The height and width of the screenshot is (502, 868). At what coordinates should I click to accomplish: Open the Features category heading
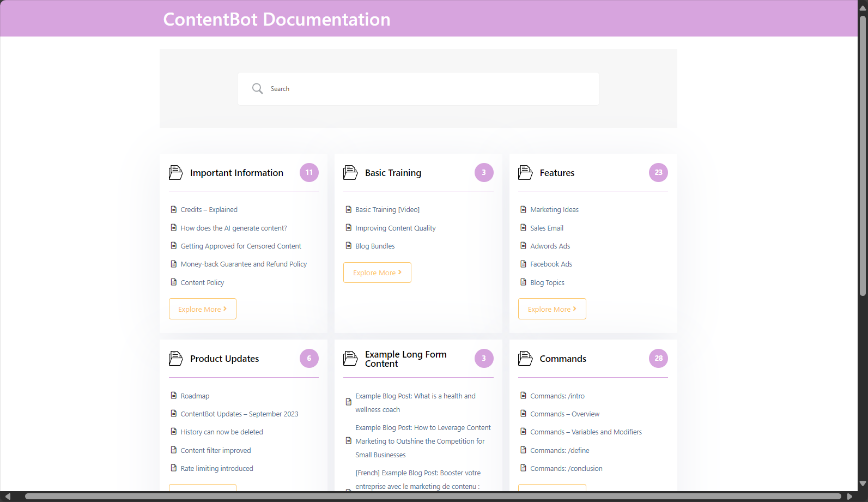point(557,173)
